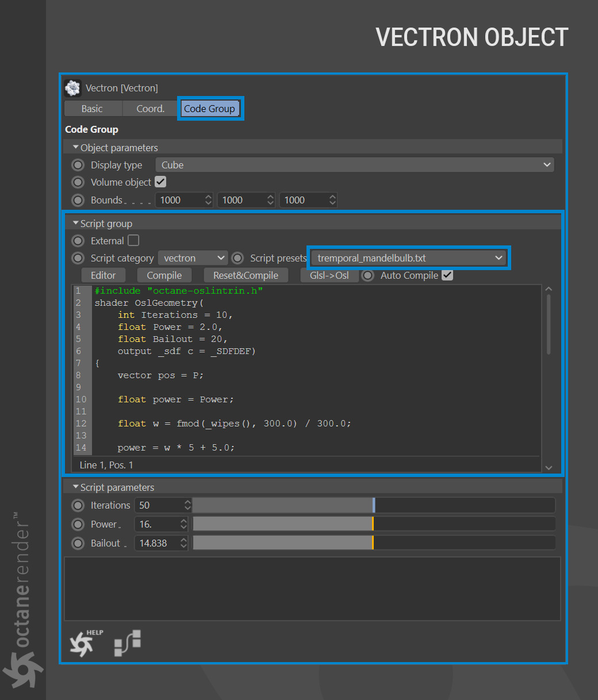
Task: Uncheck Auto Compile
Action: tap(447, 275)
